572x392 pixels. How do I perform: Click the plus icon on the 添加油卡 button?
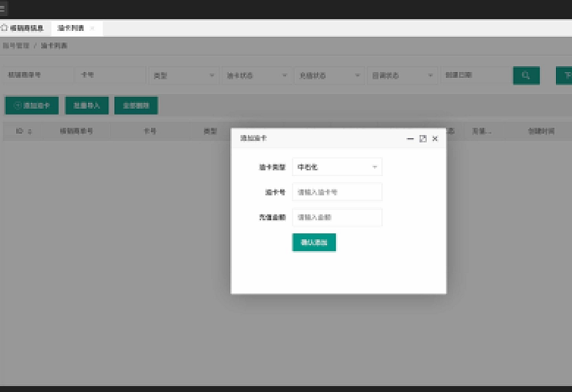(17, 105)
